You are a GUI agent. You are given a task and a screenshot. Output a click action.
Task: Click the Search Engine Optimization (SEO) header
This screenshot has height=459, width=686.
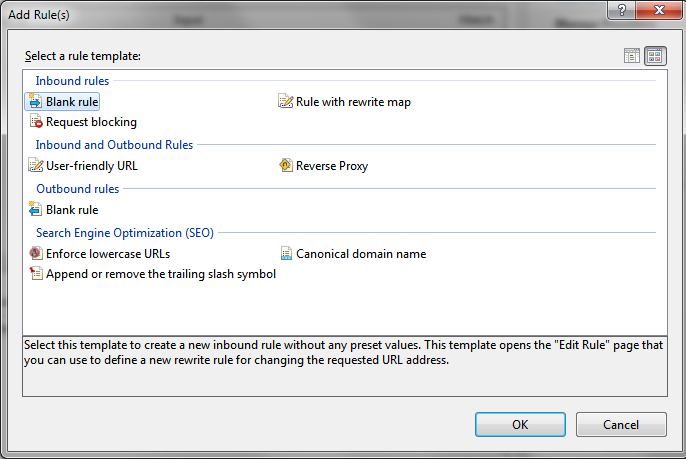(x=125, y=233)
